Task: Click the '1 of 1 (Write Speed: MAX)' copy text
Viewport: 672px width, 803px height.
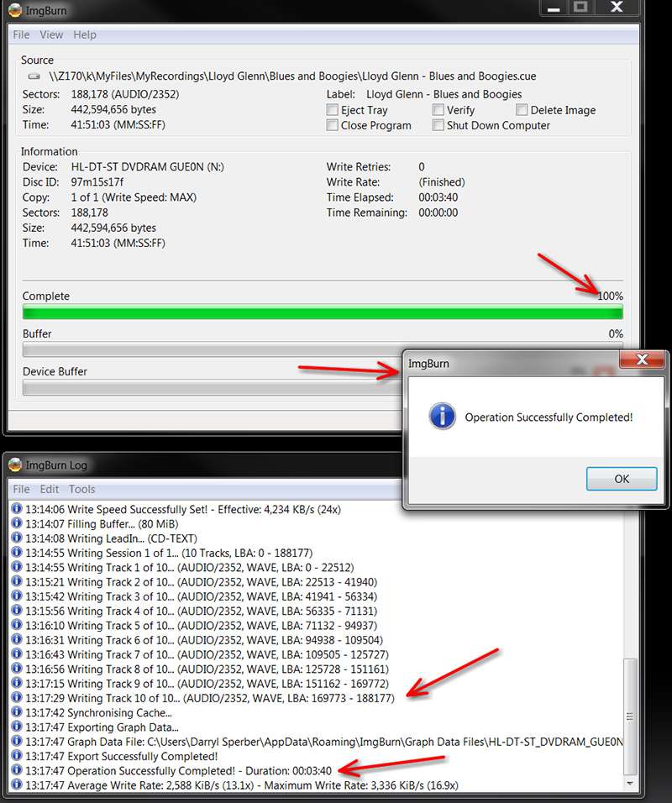Action: [134, 197]
